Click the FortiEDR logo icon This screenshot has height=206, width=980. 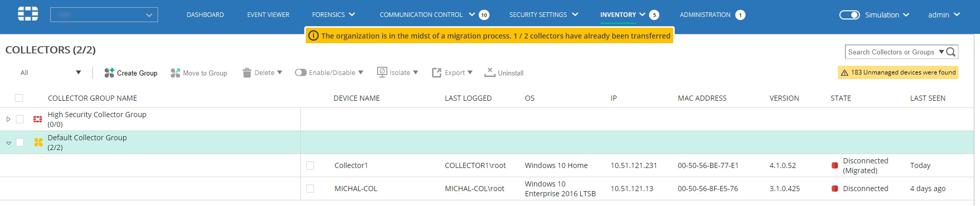click(28, 14)
